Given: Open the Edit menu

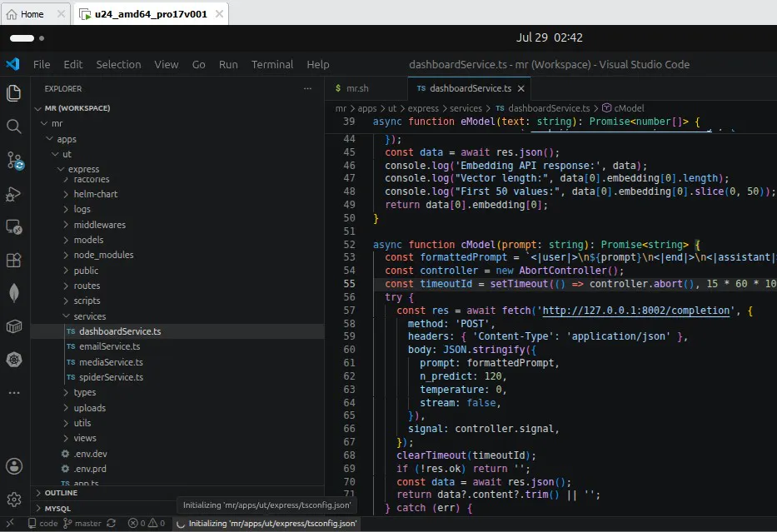Looking at the screenshot, I should tap(72, 64).
